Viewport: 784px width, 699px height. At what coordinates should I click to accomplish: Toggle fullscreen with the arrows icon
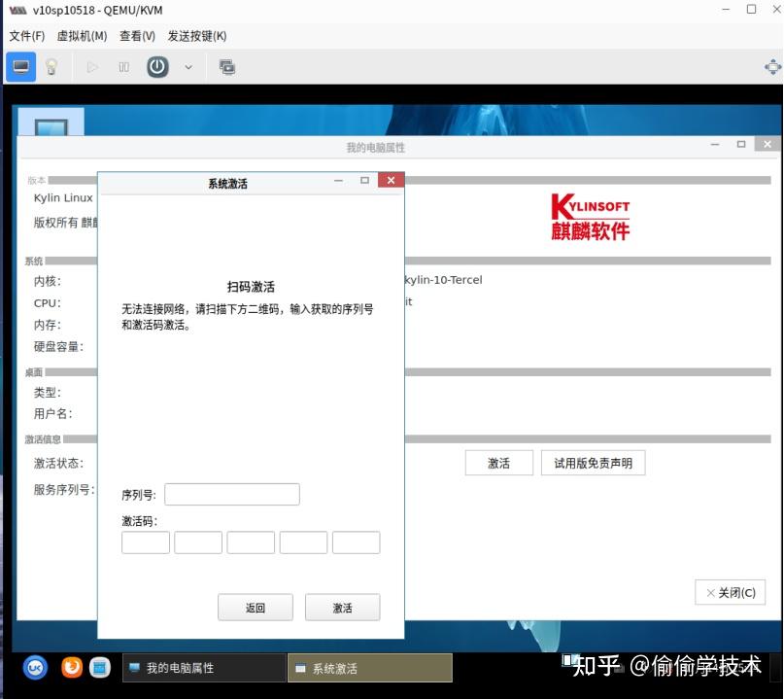[772, 67]
